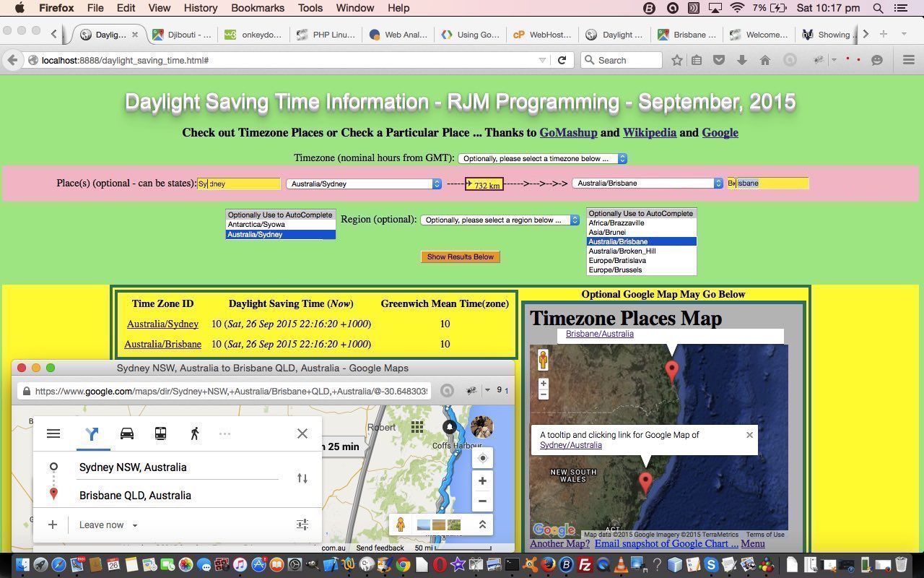Click the bookmark star icon

pos(676,60)
